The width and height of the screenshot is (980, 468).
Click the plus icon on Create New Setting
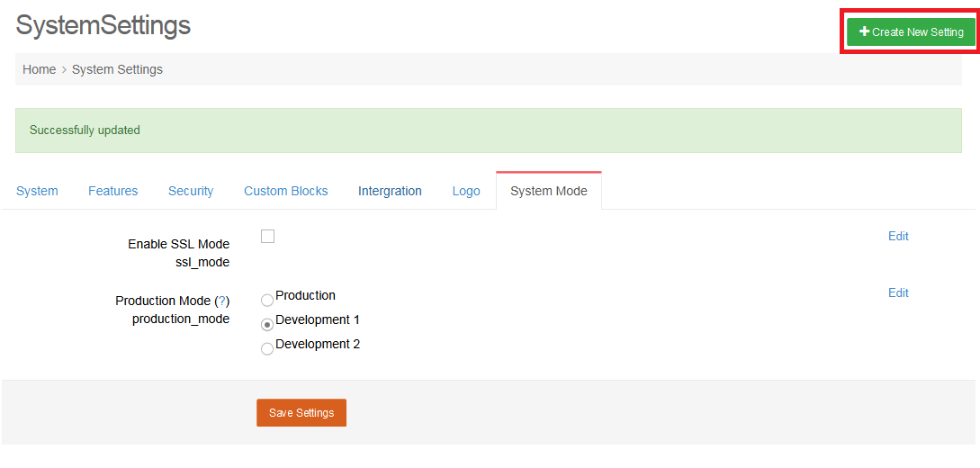[x=864, y=31]
